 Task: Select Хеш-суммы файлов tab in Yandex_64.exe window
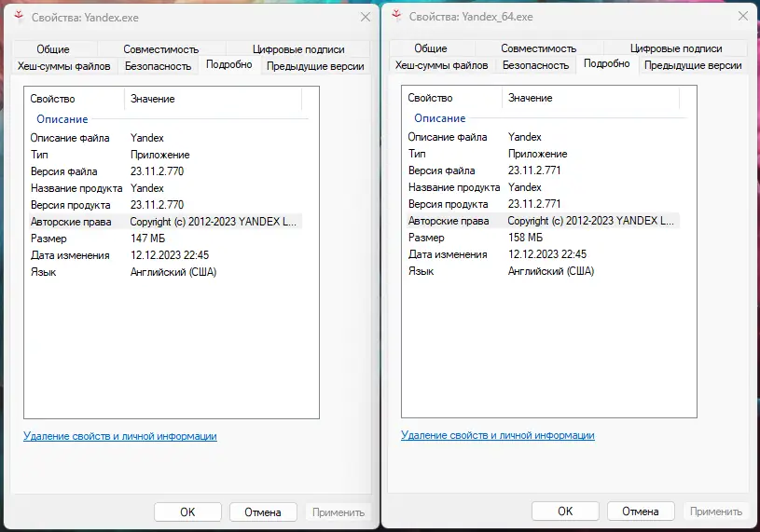(x=441, y=65)
